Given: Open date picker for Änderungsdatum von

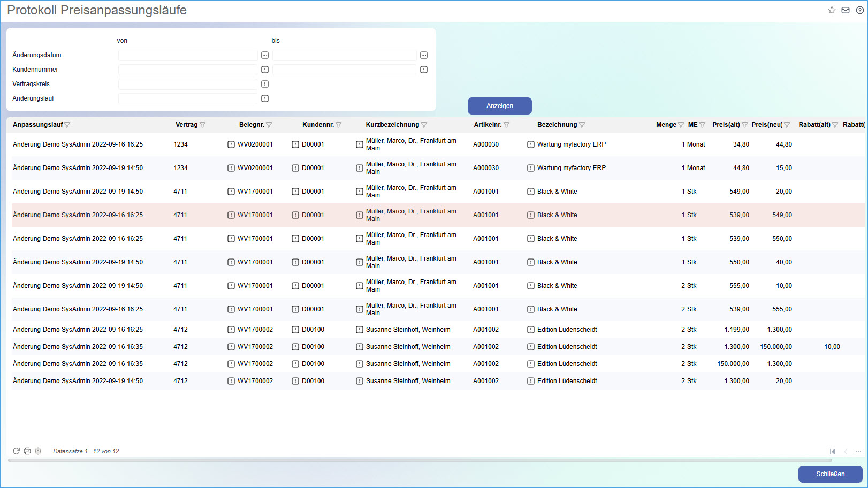Looking at the screenshot, I should (x=265, y=55).
